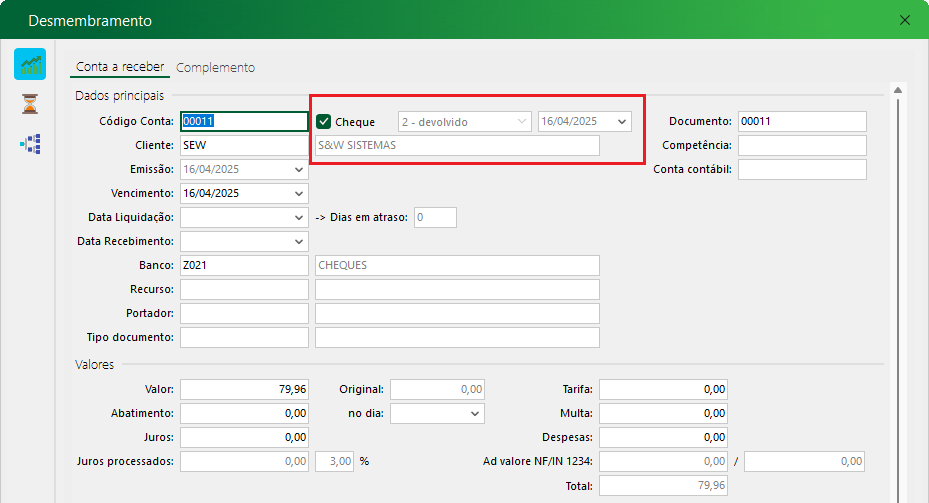Click the Código Conta field
The height and width of the screenshot is (503, 929).
244,121
